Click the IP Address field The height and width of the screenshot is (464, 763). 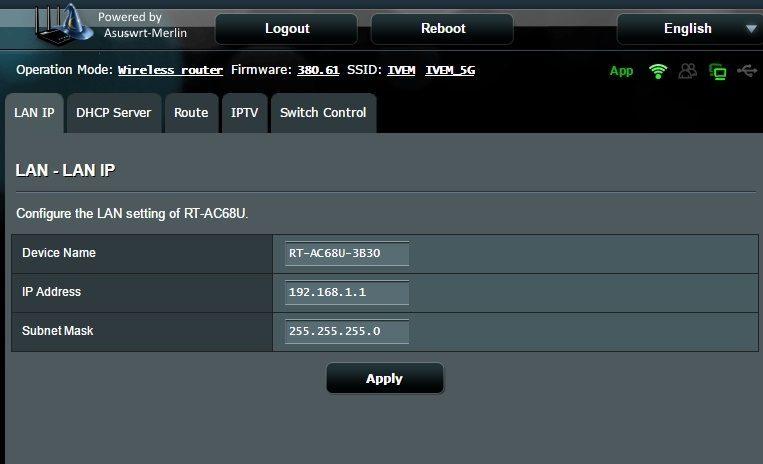pos(346,292)
